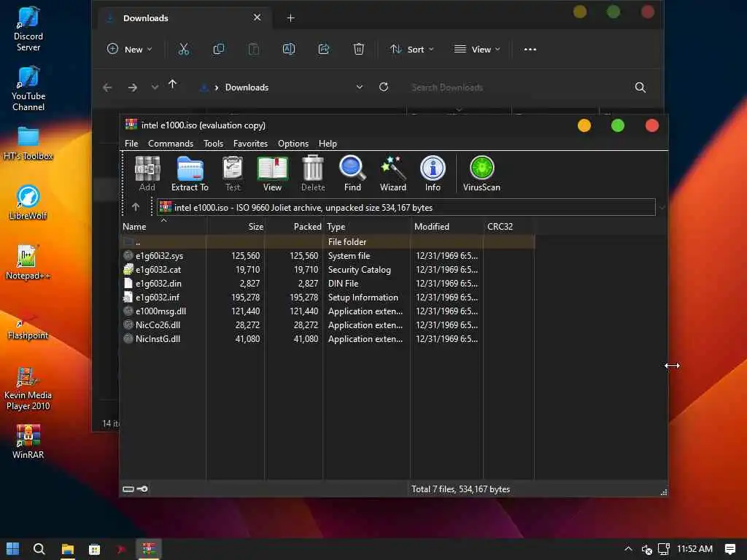
Task: Run VirusScan on the archive
Action: click(x=481, y=174)
